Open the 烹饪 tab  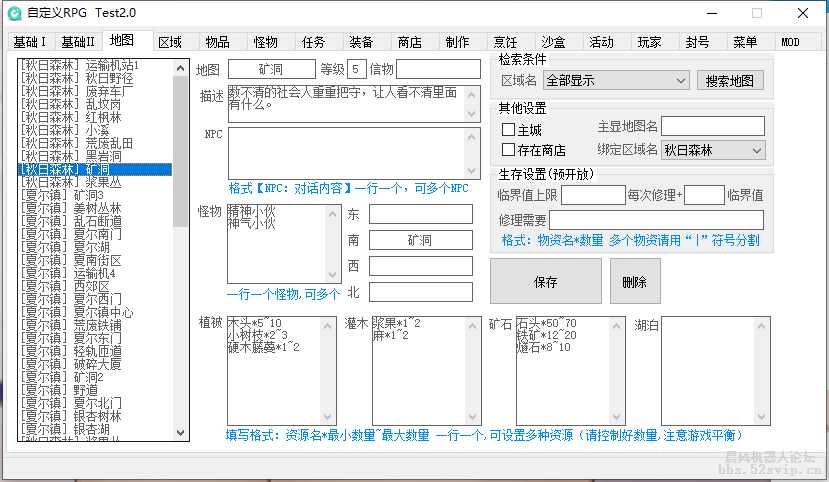[x=505, y=42]
